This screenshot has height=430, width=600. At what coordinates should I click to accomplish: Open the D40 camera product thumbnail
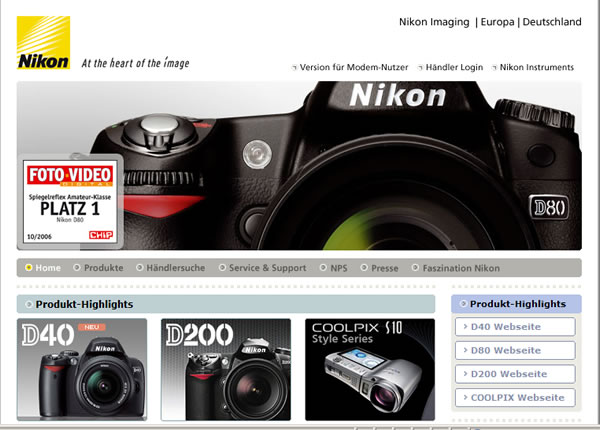click(x=82, y=369)
